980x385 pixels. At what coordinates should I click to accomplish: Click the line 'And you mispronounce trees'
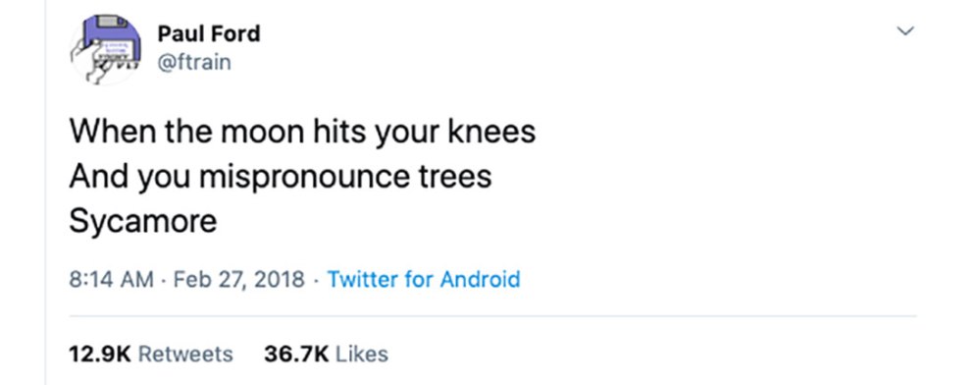[281, 177]
